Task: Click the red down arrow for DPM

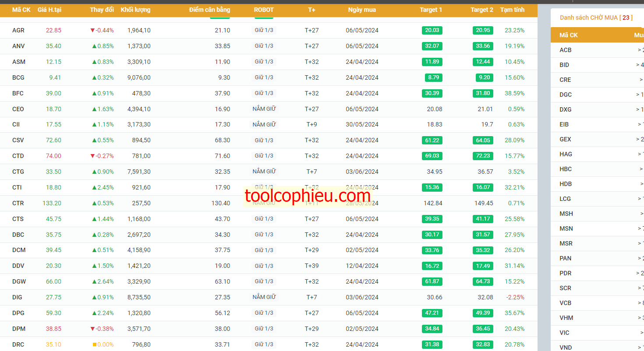Action: click(92, 329)
